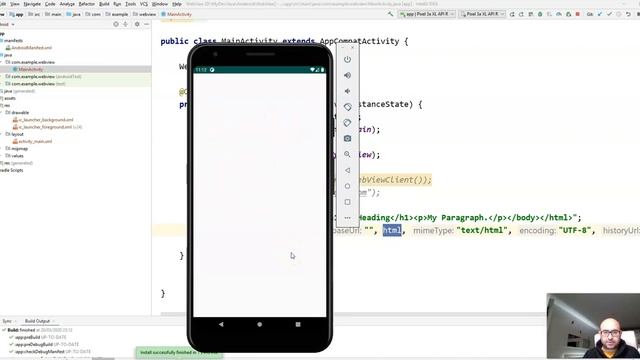The width and height of the screenshot is (640, 360).
Task: Open the View menu
Action: tap(14, 4)
